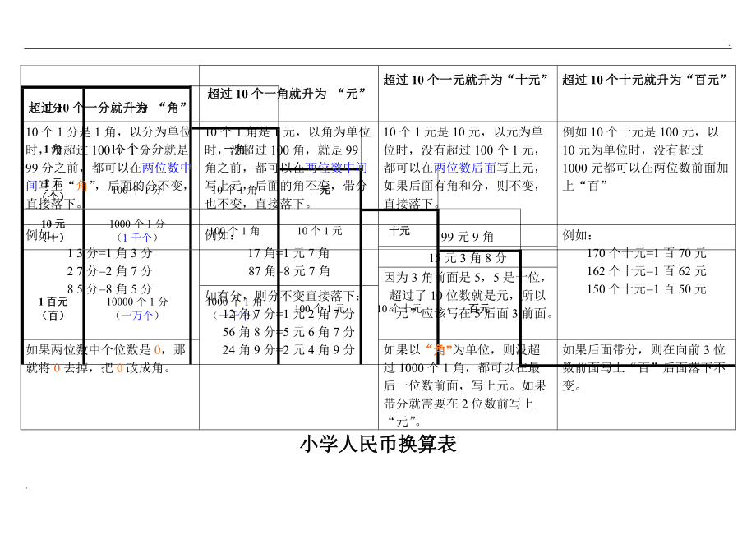Viewport: 756px width, 535px height.
Task: Select the example "87 角=8 元 7 角"
Action: [288, 271]
